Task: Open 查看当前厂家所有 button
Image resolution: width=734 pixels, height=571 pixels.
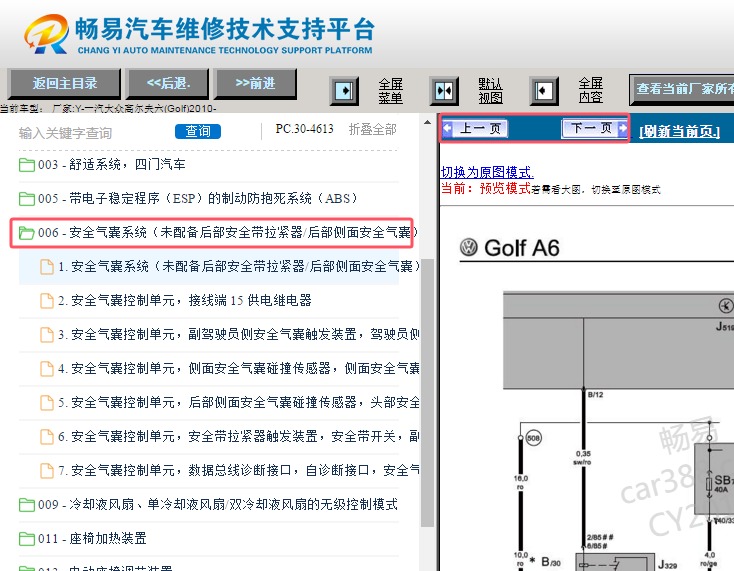Action: coord(682,88)
